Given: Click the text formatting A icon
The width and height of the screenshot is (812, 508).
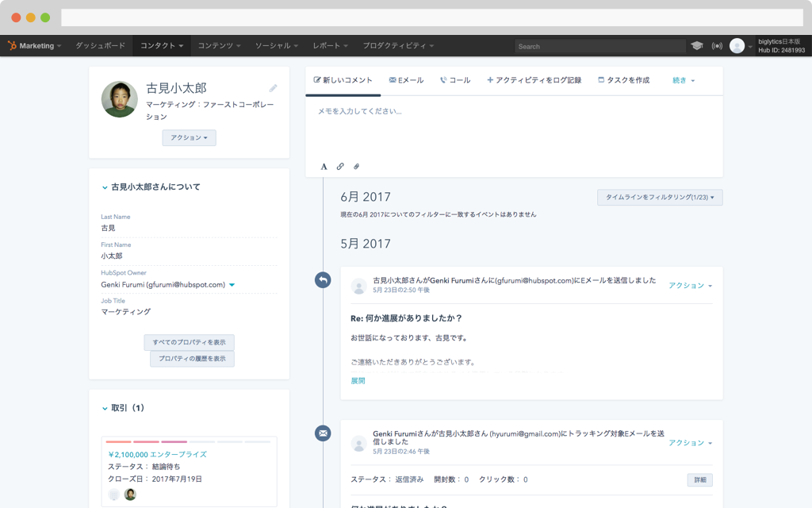Looking at the screenshot, I should pos(324,167).
